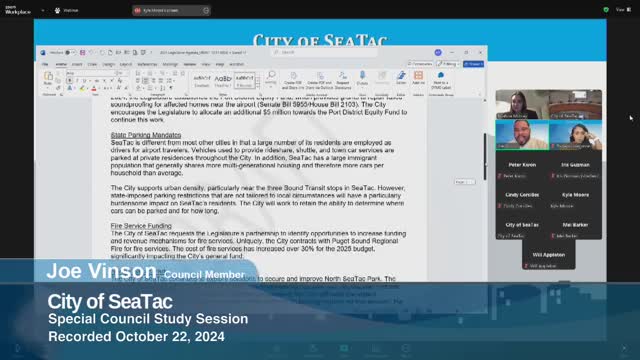Expand the font name dropdown
The width and height of the screenshot is (640, 360).
pyautogui.click(x=116, y=73)
